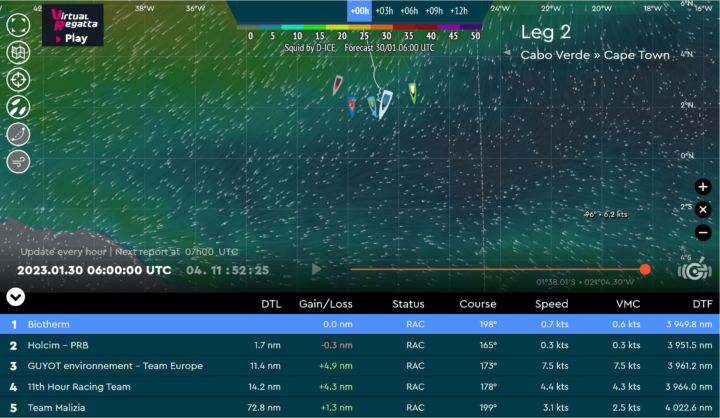The image size is (720, 418).
Task: Click the Speed column header
Action: coord(551,304)
